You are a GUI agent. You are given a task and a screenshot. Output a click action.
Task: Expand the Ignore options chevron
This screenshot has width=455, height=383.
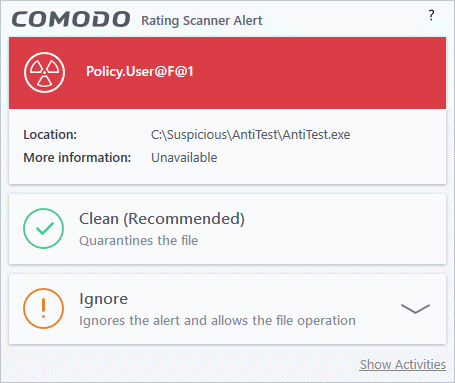pos(415,309)
